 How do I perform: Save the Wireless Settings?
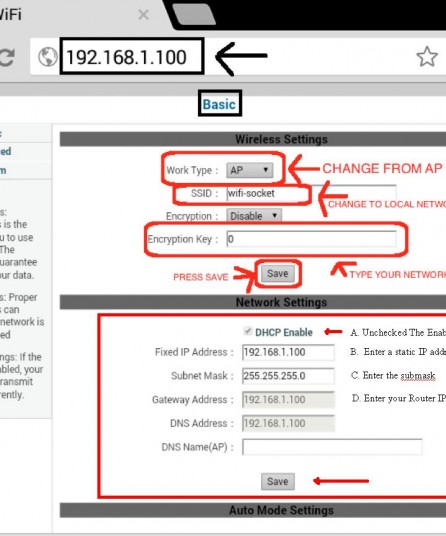point(278,273)
